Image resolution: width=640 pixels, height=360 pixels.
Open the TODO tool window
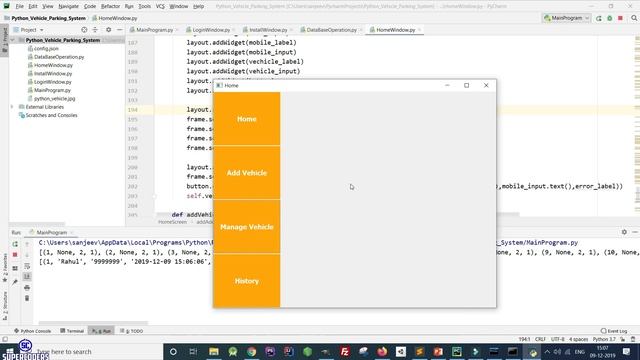(x=131, y=331)
